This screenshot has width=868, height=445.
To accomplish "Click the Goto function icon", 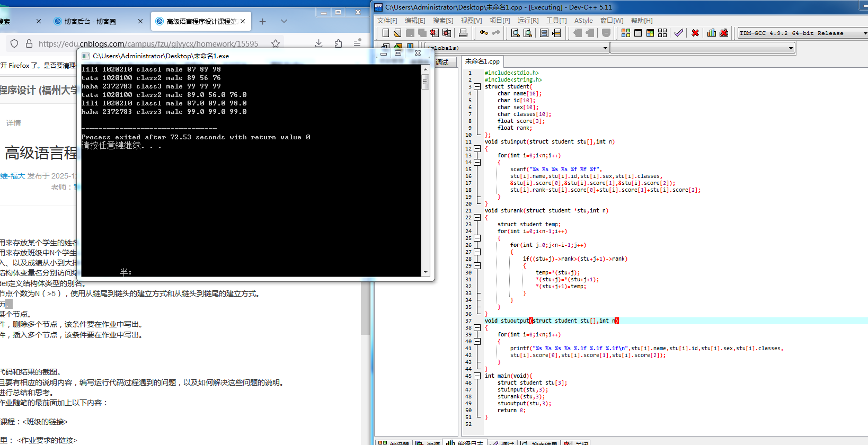I will 544,33.
